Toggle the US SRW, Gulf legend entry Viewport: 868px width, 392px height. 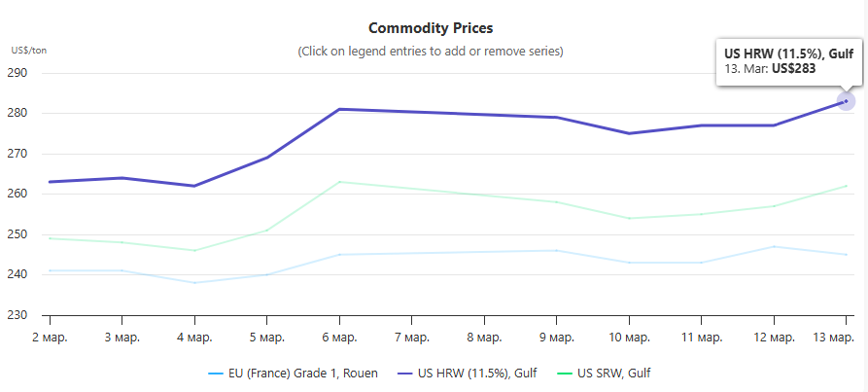[621, 373]
